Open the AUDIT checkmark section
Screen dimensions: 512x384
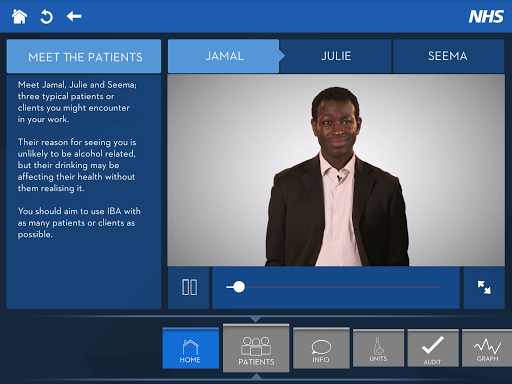433,348
